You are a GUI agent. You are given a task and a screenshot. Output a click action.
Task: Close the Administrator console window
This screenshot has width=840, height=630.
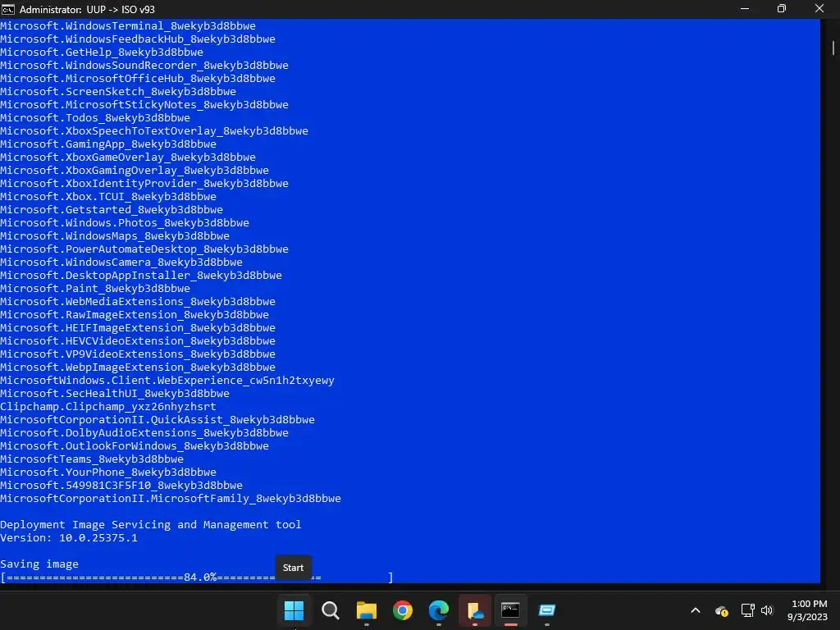click(819, 8)
